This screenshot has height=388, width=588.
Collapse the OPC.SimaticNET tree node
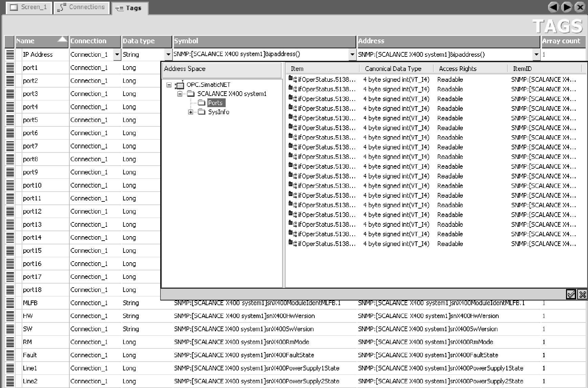[x=169, y=85]
